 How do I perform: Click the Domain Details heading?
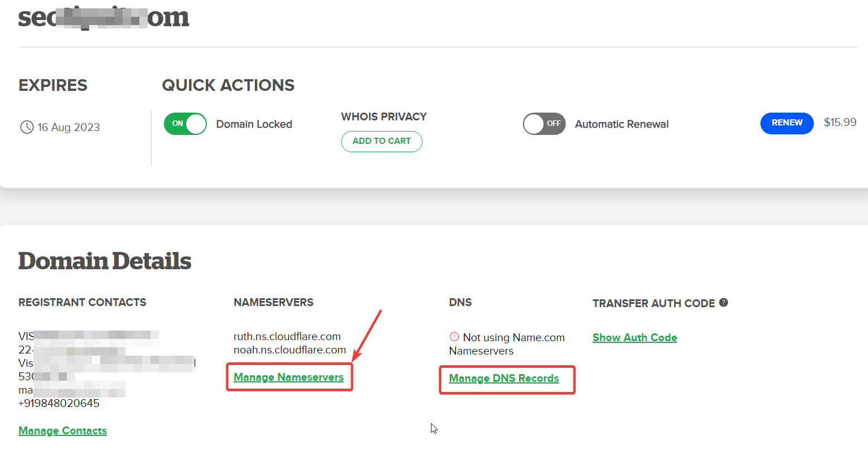pos(104,260)
